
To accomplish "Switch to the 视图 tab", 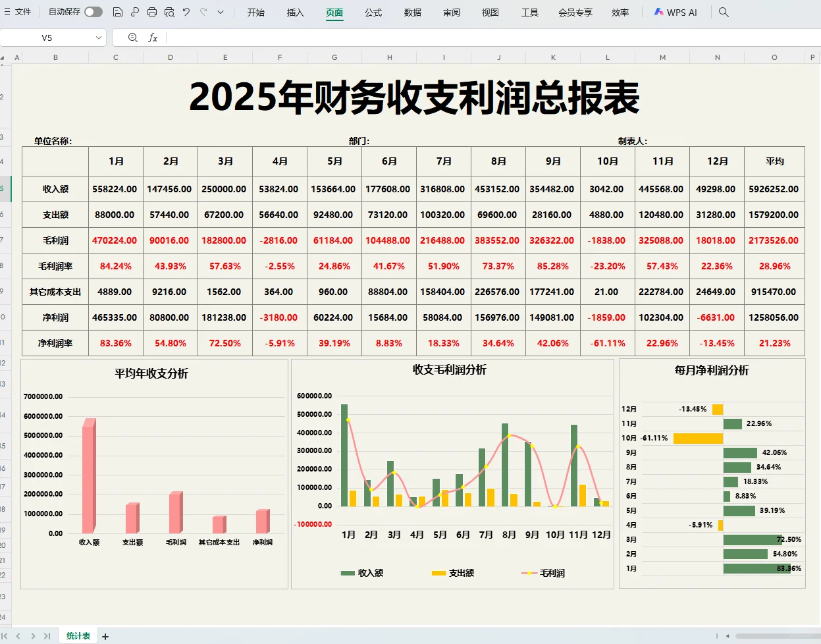I will (490, 13).
